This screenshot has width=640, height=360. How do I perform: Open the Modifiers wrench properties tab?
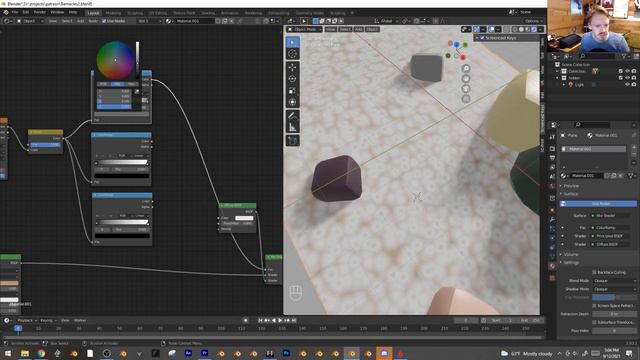[x=552, y=220]
